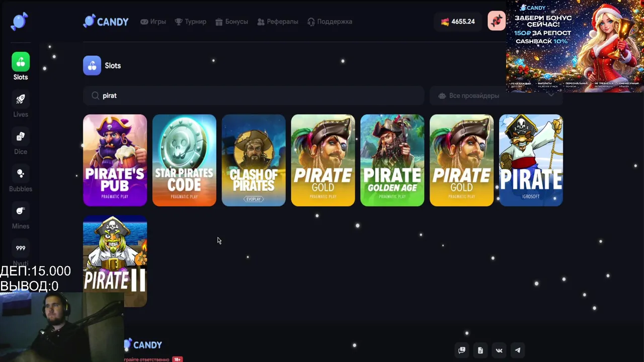Open the Slots section in the sidebar

click(x=21, y=66)
